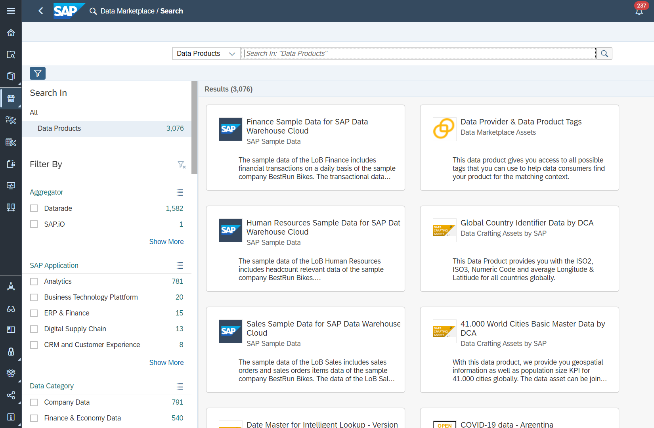
Task: Open the Space Management sidebar icon
Action: click(x=11, y=287)
